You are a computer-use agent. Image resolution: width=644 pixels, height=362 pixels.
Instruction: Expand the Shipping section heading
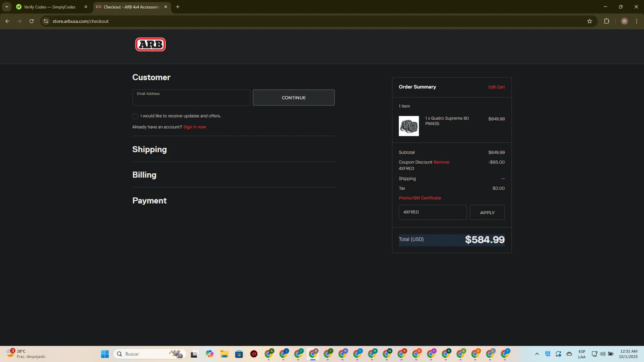tap(149, 149)
